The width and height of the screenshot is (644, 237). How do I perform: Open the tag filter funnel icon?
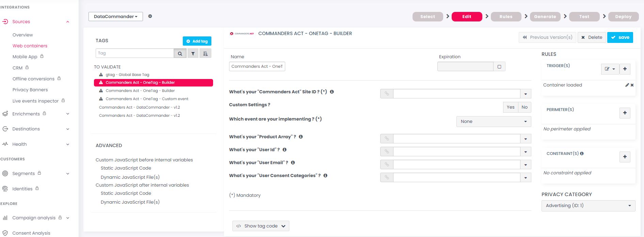[193, 53]
